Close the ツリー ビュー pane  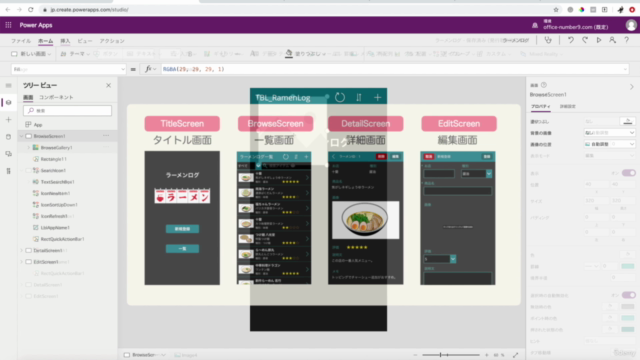[x=108, y=85]
